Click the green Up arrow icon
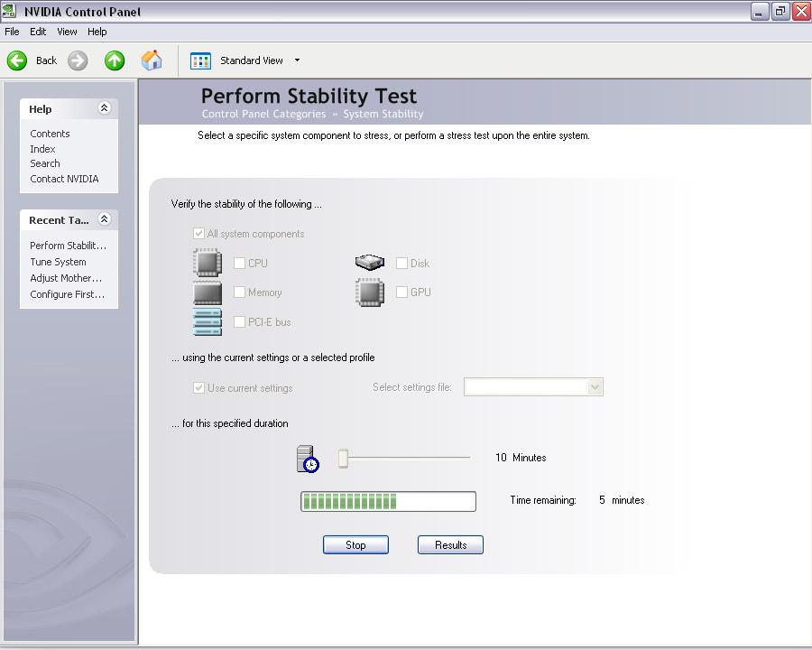Screen dimensions: 812x650 (x=115, y=60)
